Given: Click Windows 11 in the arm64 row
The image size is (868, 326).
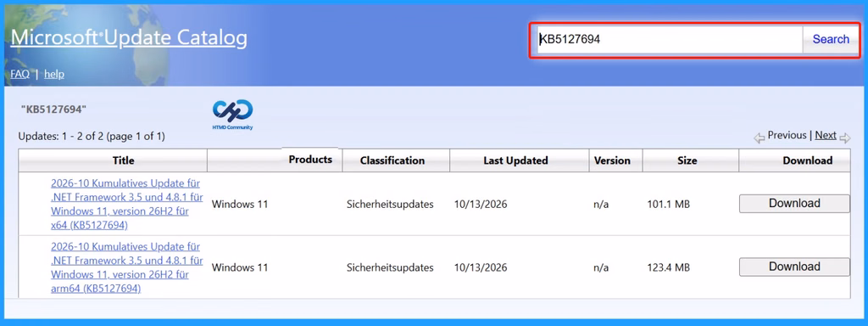Looking at the screenshot, I should (x=240, y=267).
